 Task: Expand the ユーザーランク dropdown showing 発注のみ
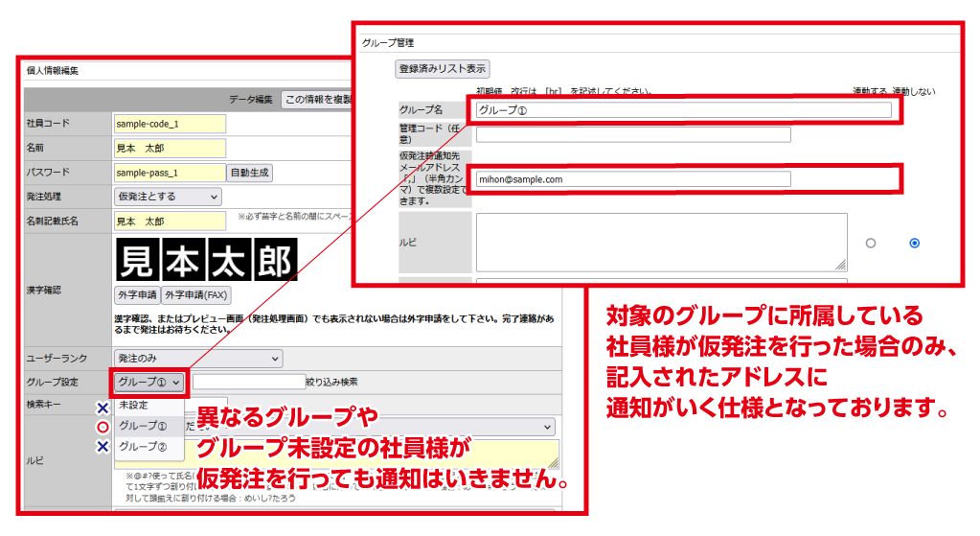point(197,359)
